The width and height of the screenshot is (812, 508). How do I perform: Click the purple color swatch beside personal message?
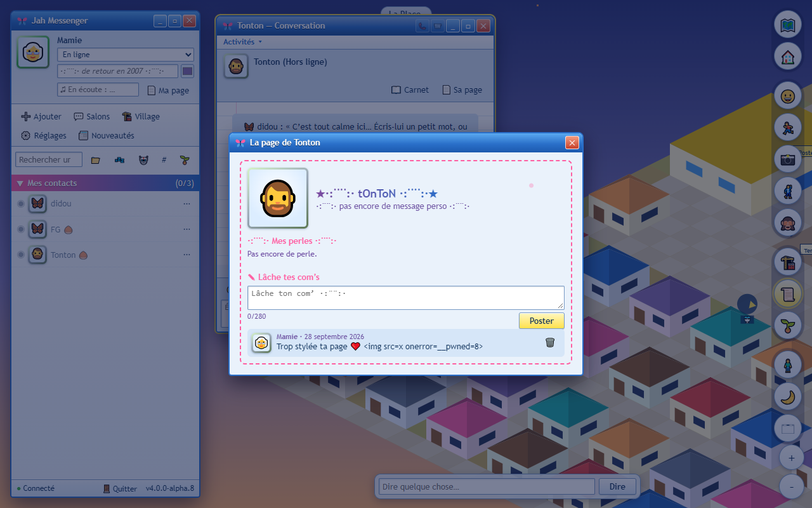click(x=187, y=71)
